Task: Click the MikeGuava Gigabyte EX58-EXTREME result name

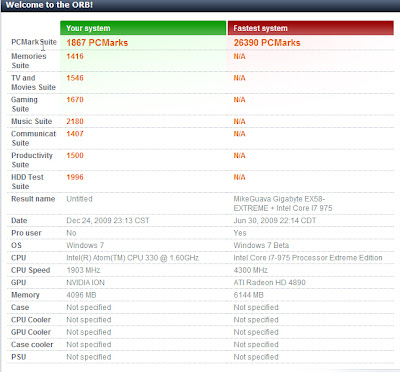Action: pyautogui.click(x=283, y=204)
